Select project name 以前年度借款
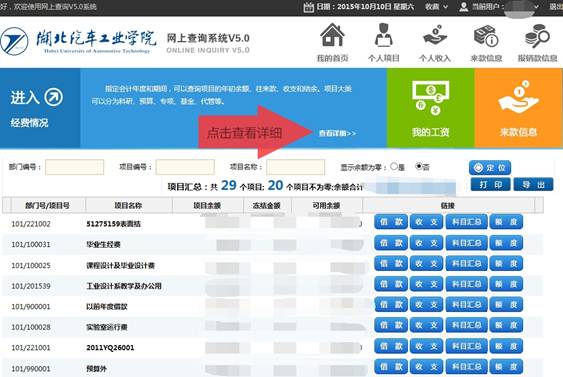563x377 pixels. click(x=107, y=307)
